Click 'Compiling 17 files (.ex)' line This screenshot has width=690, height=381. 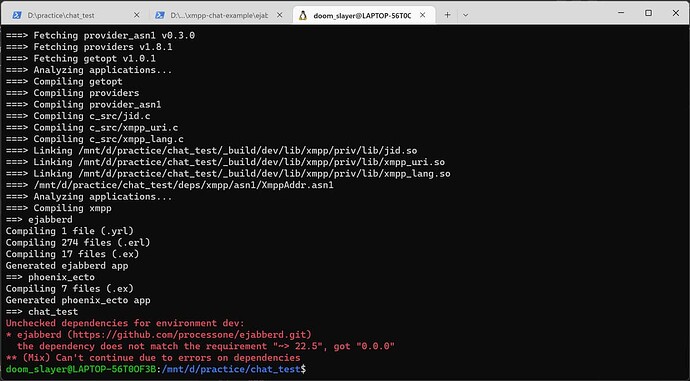coord(72,254)
